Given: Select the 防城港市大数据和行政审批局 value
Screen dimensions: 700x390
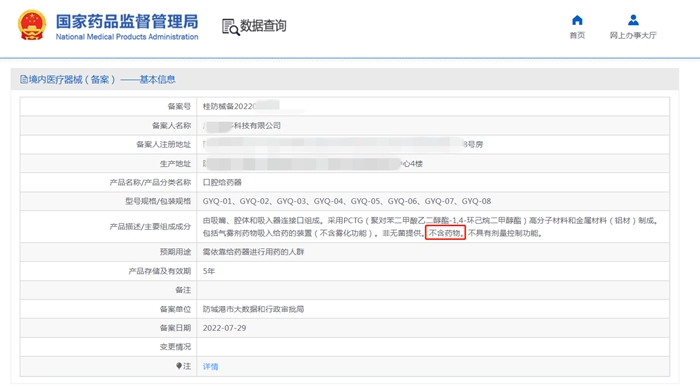Looking at the screenshot, I should coord(253,309).
